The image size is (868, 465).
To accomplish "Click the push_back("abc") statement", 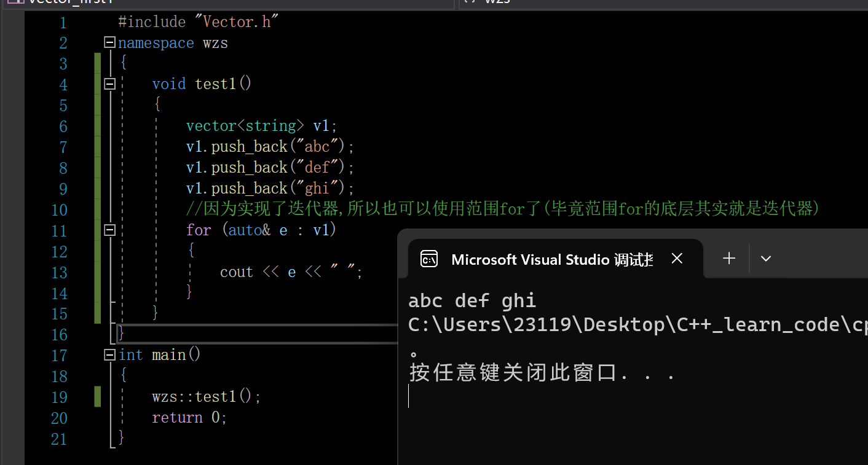I will coord(270,147).
